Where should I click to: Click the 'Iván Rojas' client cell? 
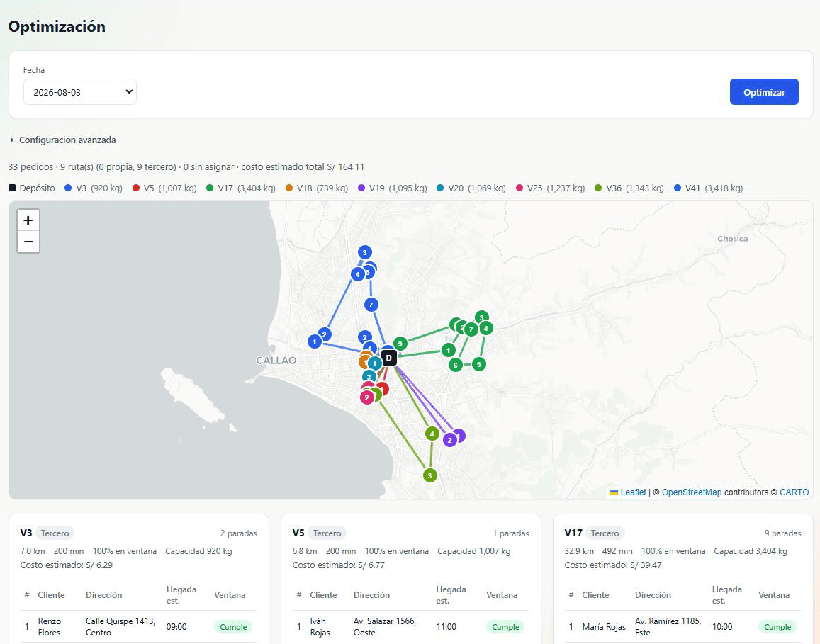point(320,627)
